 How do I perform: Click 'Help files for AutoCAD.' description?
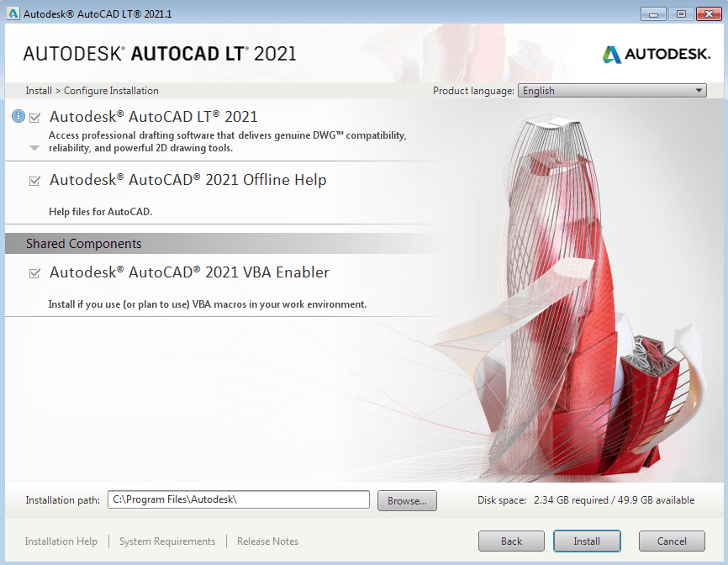[100, 212]
